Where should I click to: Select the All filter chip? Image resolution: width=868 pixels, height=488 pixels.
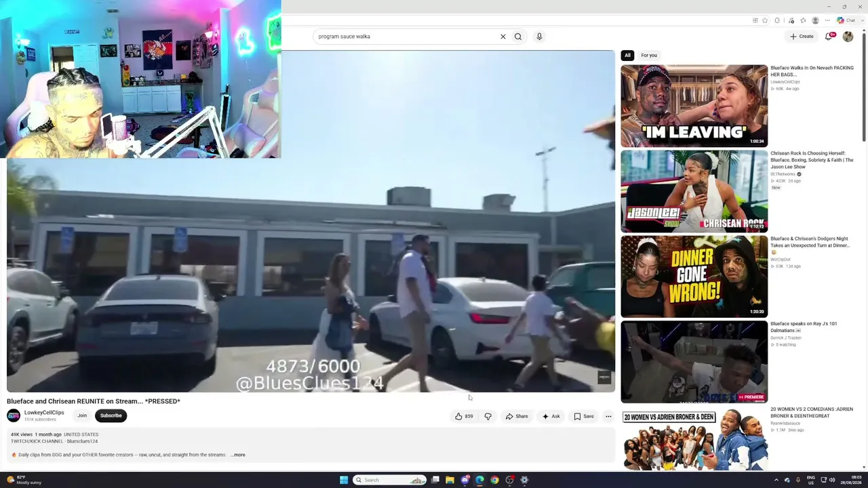627,55
